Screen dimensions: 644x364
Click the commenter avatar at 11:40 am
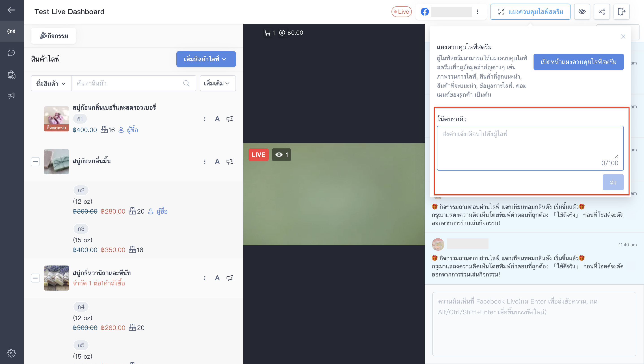pos(438,244)
